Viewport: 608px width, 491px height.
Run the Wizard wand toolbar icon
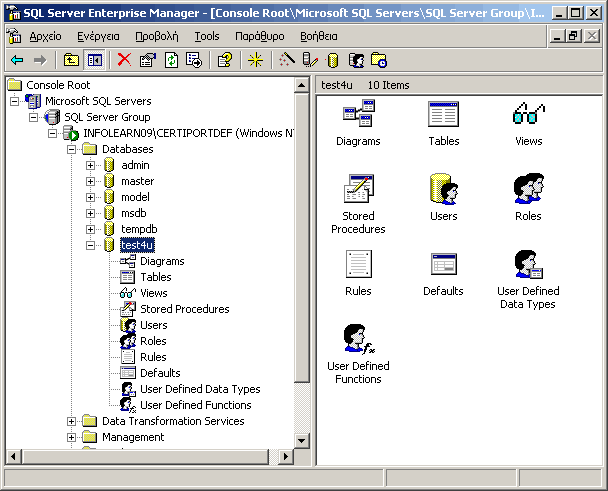pos(287,60)
